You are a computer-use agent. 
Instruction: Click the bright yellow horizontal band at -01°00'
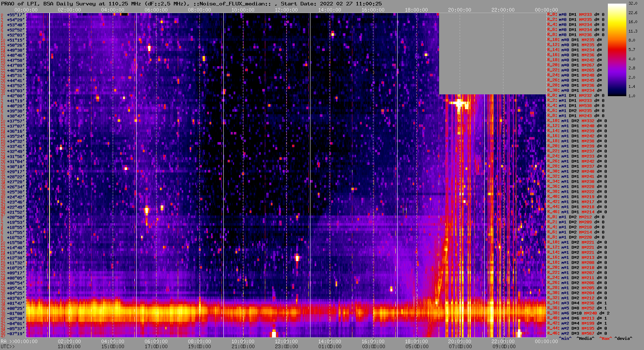coord(286,312)
